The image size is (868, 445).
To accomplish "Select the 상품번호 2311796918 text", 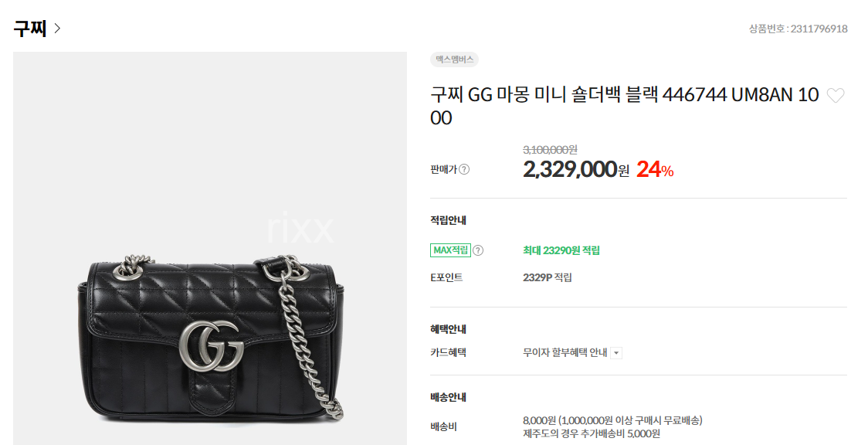I will pyautogui.click(x=798, y=29).
